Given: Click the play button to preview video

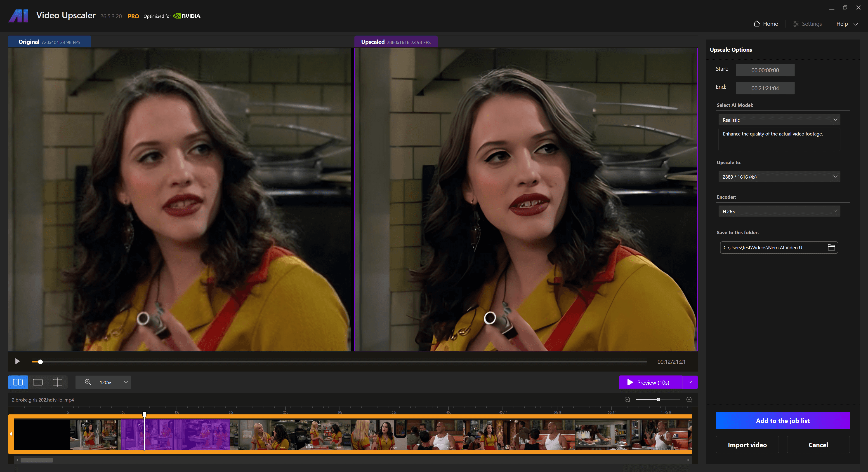Looking at the screenshot, I should click(17, 362).
